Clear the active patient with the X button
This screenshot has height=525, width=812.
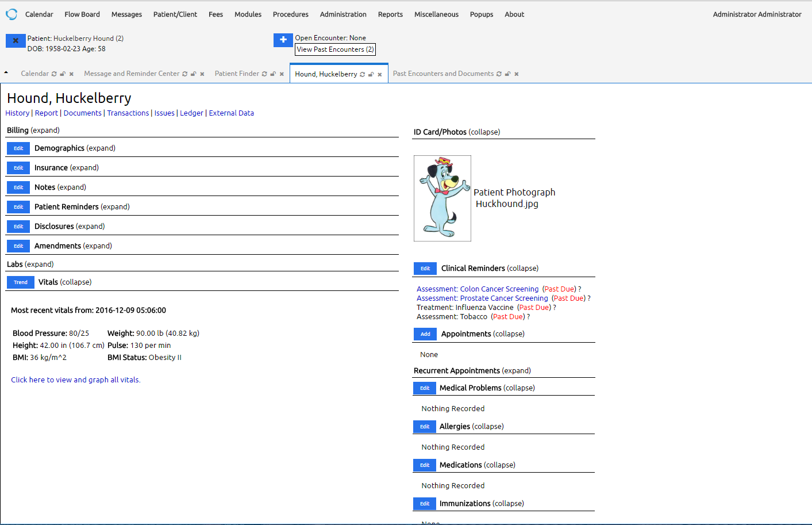pyautogui.click(x=16, y=41)
